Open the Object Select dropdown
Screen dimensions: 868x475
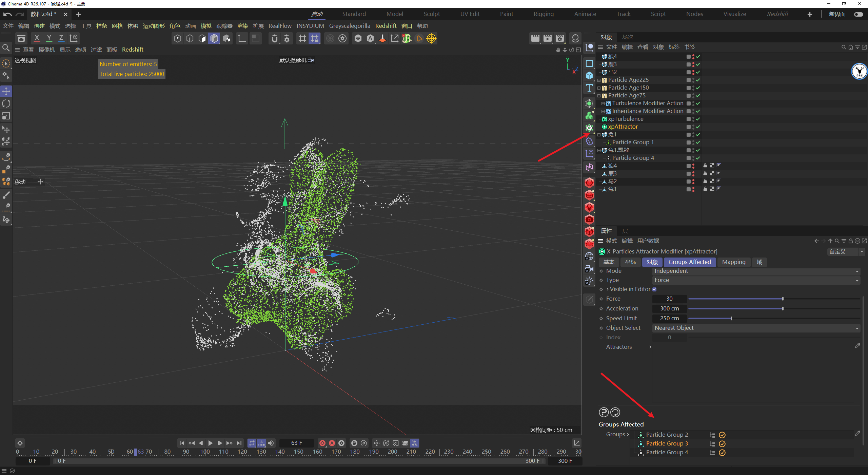click(x=755, y=328)
